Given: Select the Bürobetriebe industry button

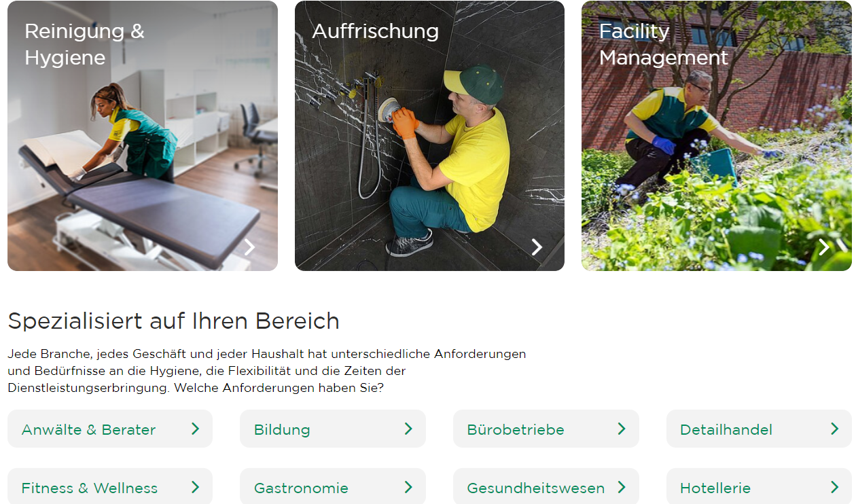Looking at the screenshot, I should pos(546,429).
